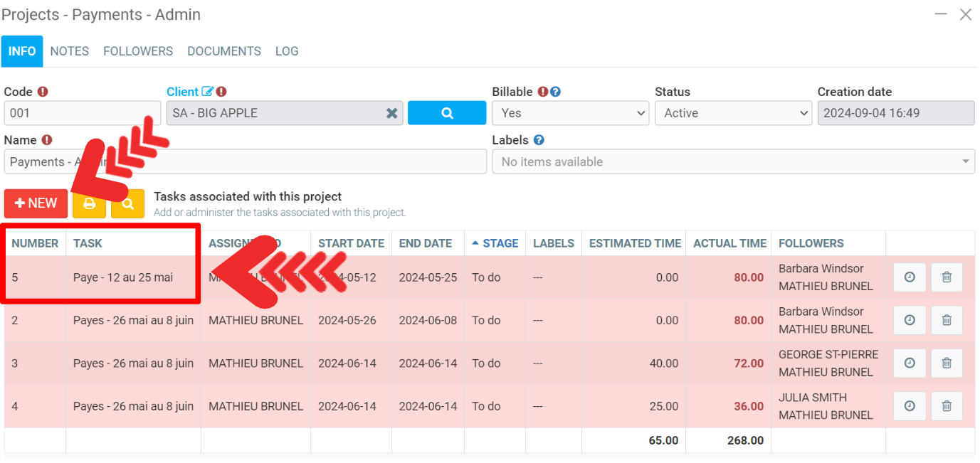Viewport: 980px width, 463px height.
Task: Clear the SA - BIG APPLE client
Action: pyautogui.click(x=391, y=113)
